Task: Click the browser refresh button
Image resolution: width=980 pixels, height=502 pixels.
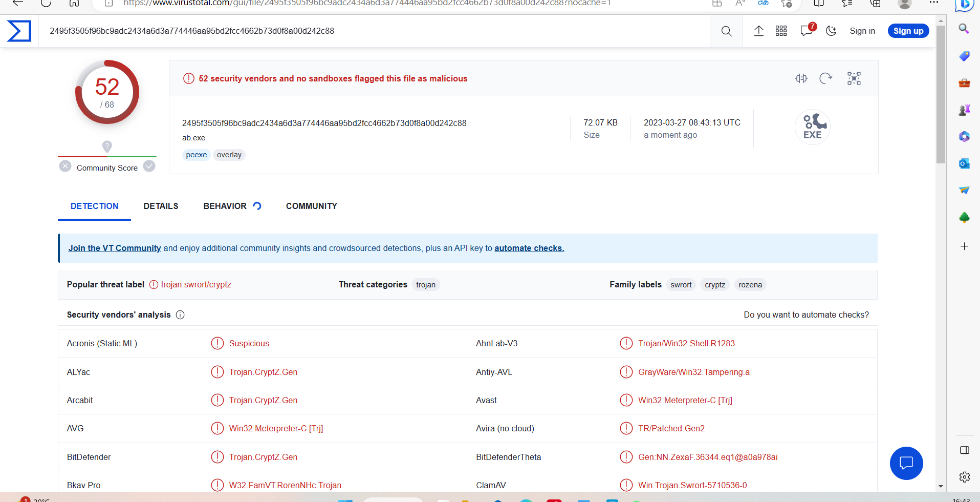Action: point(46,3)
